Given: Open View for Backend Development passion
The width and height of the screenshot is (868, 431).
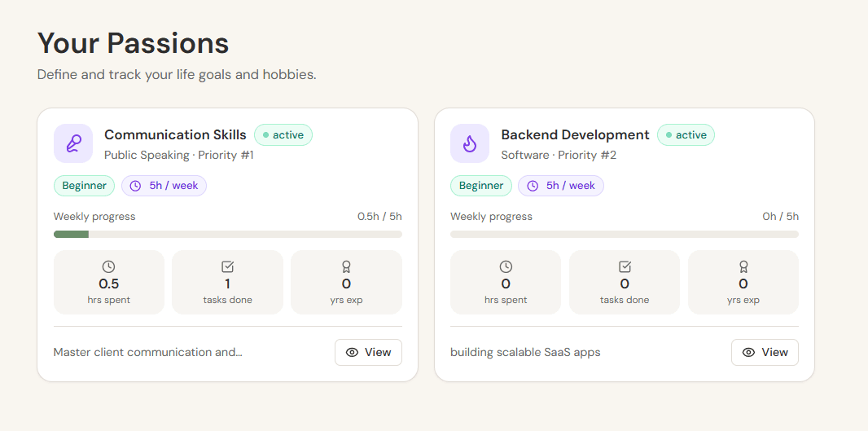Looking at the screenshot, I should pos(765,352).
